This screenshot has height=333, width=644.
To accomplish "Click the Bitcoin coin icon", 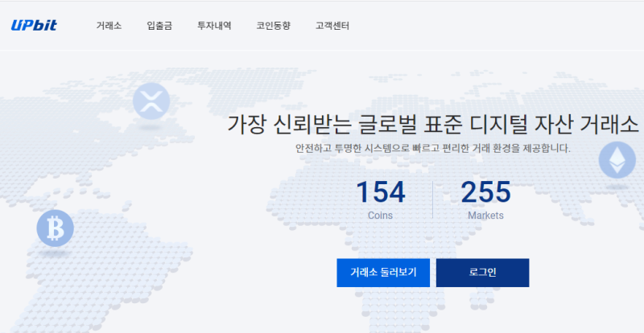I will click(55, 228).
